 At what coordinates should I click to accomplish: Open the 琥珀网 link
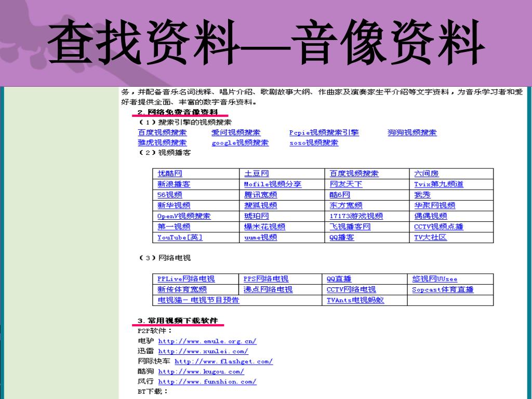[257, 216]
